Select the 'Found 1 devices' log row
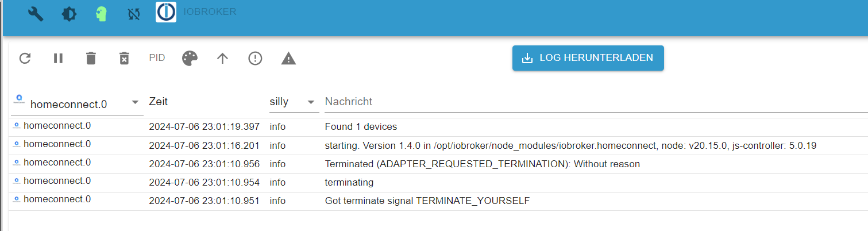This screenshot has width=868, height=231. pyautogui.click(x=439, y=127)
